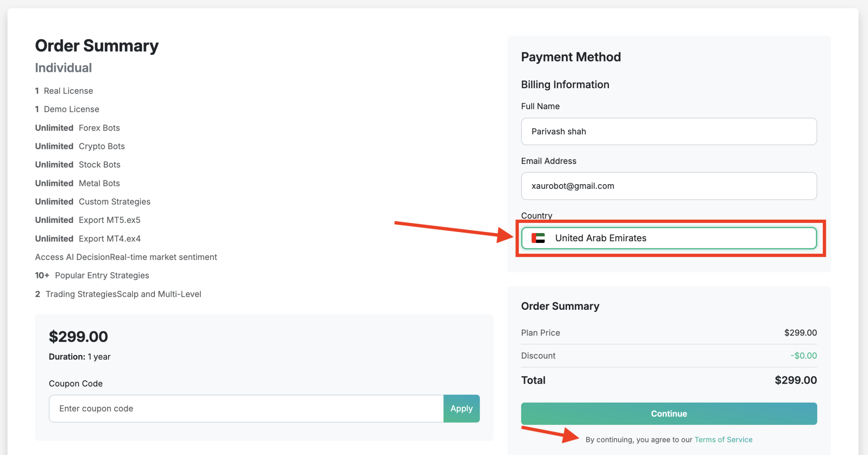Click the Order Summary main heading
The height and width of the screenshot is (455, 868).
[97, 46]
